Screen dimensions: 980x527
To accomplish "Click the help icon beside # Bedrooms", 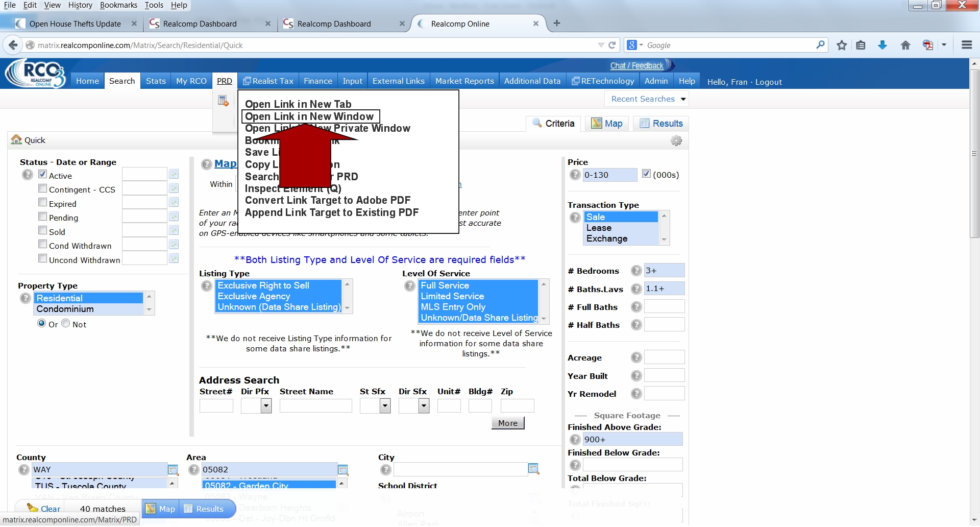I will click(636, 271).
